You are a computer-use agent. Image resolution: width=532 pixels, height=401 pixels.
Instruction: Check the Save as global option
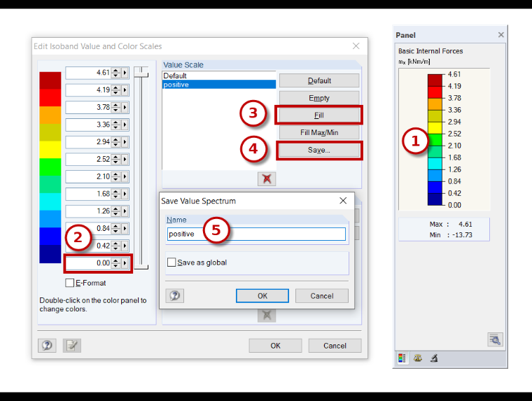[171, 262]
